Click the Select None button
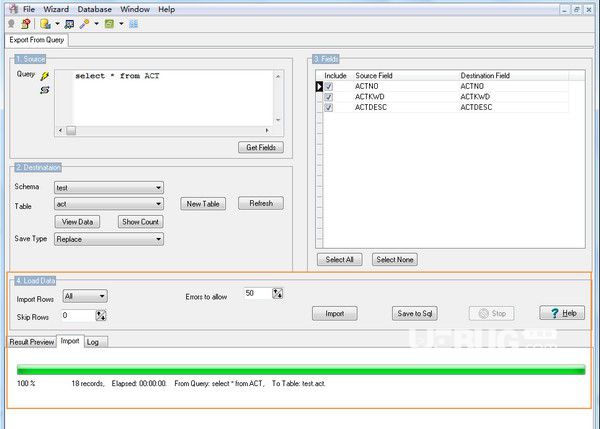Image resolution: width=600 pixels, height=429 pixels. click(395, 259)
